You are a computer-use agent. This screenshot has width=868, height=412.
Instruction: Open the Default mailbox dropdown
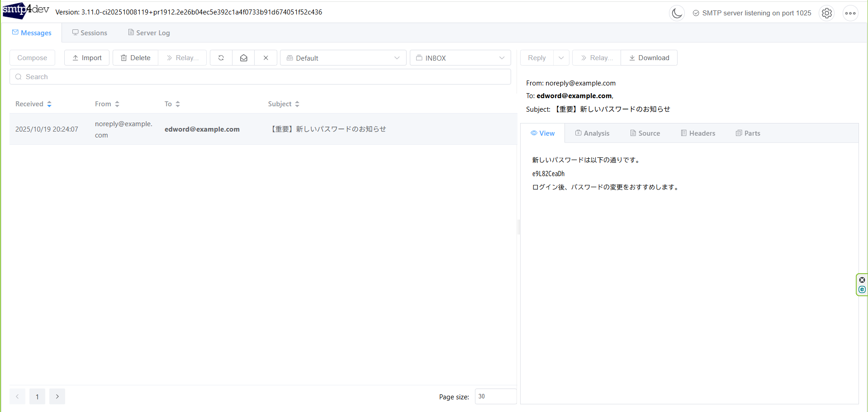tap(343, 58)
